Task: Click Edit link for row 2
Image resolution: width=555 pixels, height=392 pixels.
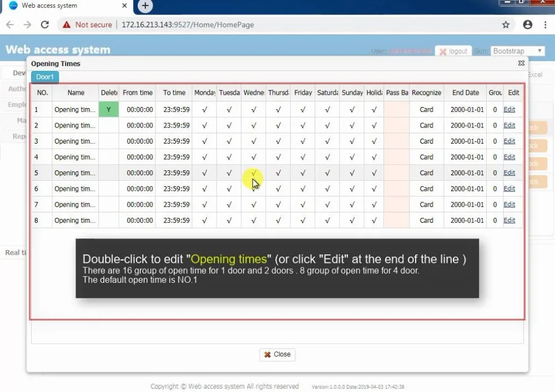Action: point(509,125)
